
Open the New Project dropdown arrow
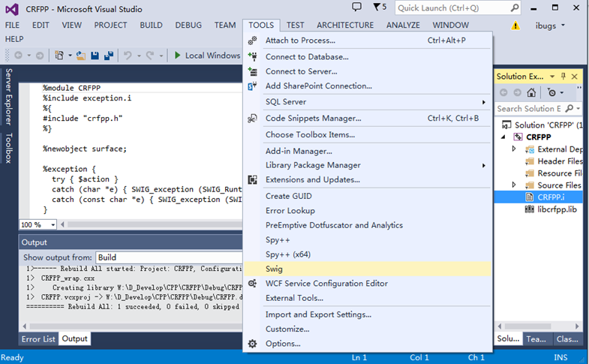click(x=70, y=56)
